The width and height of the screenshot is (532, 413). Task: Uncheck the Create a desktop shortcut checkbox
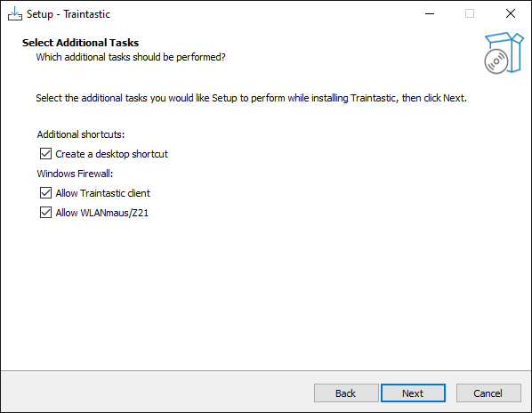(45, 154)
